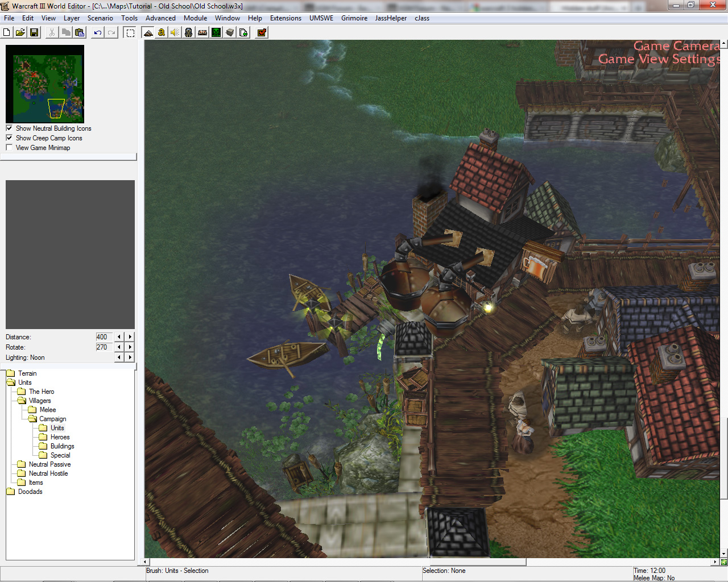This screenshot has width=728, height=582.
Task: Open the Object Editor module
Action: click(189, 32)
